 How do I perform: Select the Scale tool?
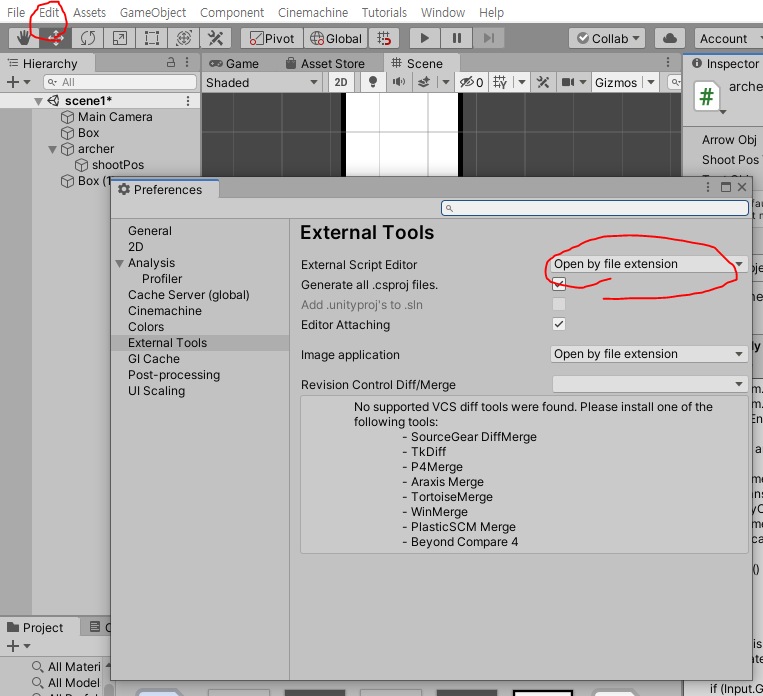[x=120, y=38]
